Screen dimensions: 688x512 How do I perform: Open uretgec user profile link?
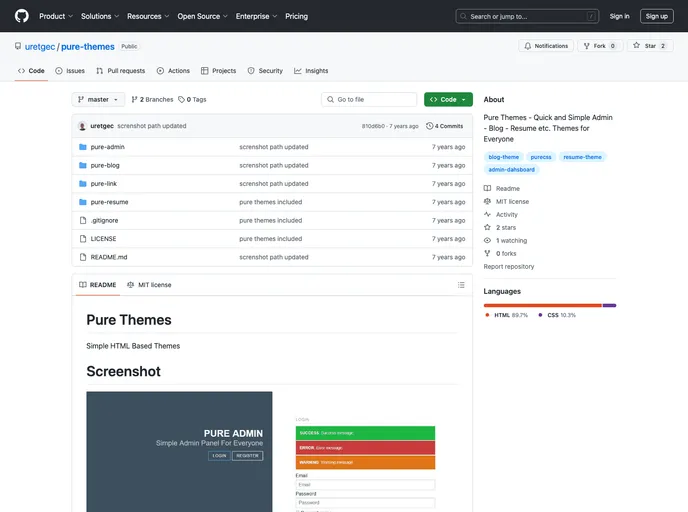[40, 47]
